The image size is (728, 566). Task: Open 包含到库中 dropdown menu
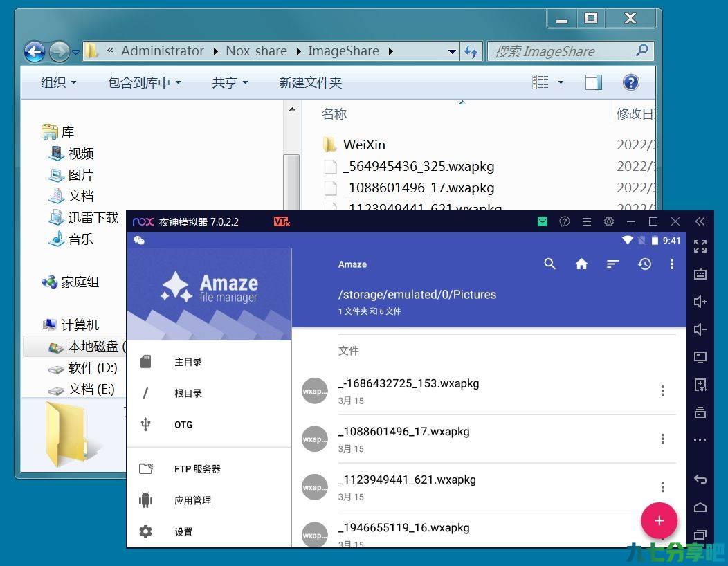click(145, 82)
